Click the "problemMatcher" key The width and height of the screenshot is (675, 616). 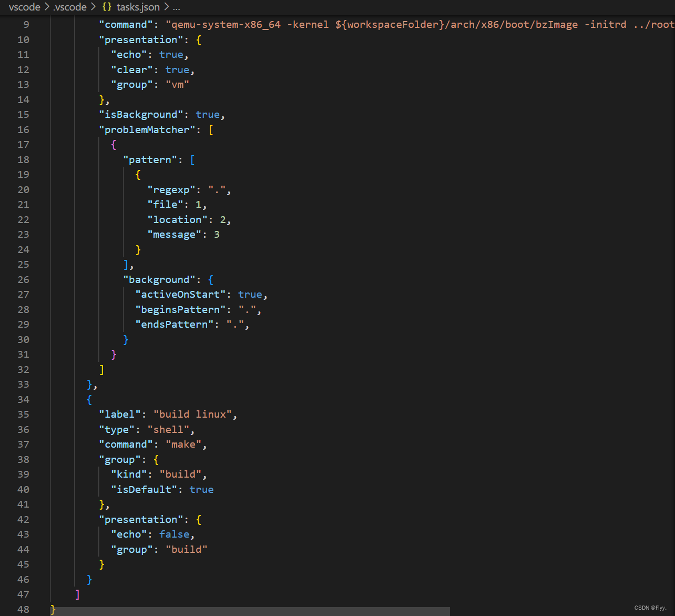click(147, 130)
